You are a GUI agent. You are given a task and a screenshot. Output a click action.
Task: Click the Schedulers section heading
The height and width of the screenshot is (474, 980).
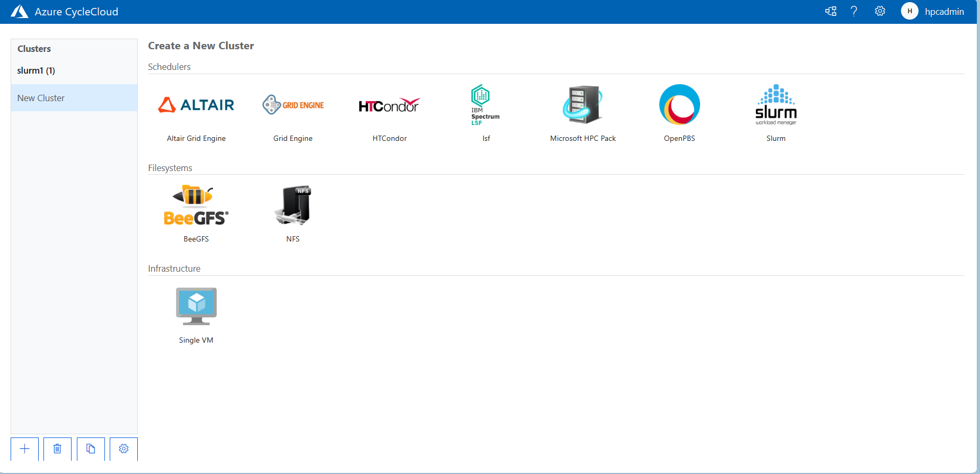tap(169, 67)
